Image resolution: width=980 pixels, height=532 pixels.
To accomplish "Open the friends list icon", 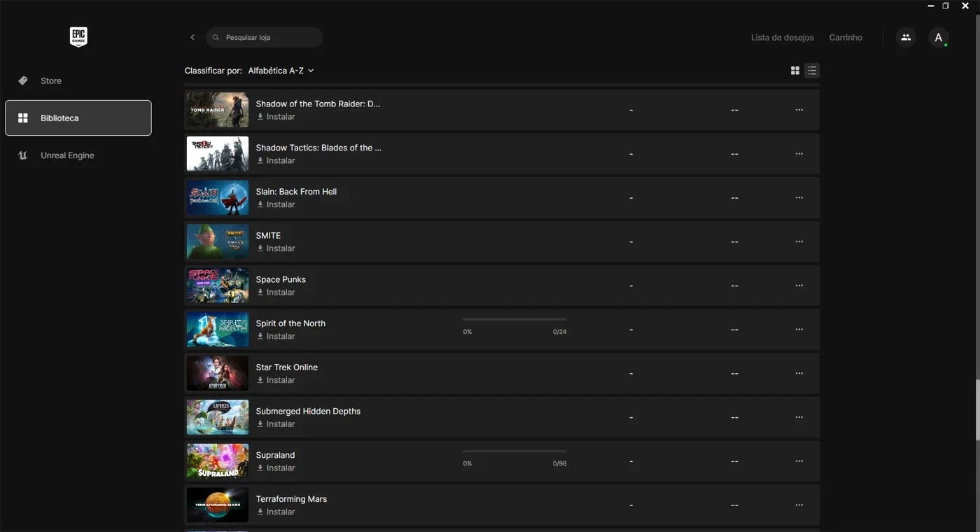I will [x=906, y=37].
